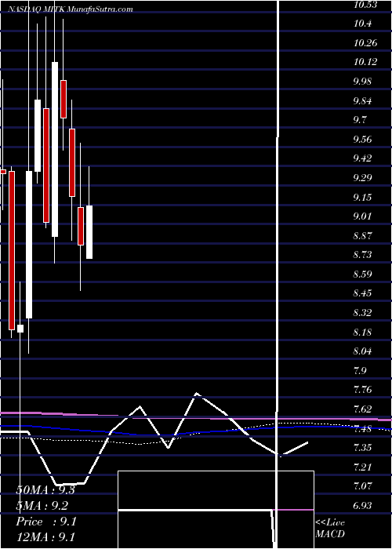
Task: Click the 8.18 price axis label
Action: [364, 332]
